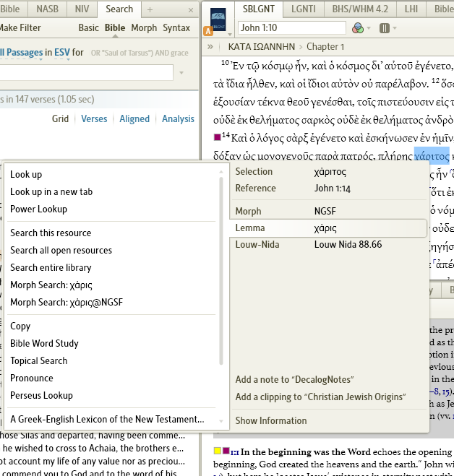Viewport: 454px width, 476px height.
Task: Open the visual filters colored circles icon
Action: click(358, 28)
